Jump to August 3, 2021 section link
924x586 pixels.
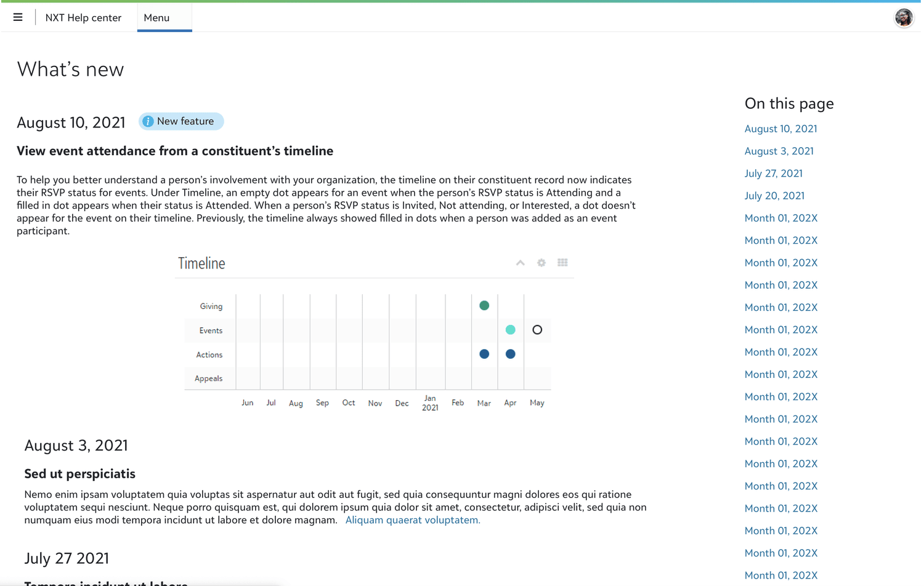pyautogui.click(x=779, y=151)
